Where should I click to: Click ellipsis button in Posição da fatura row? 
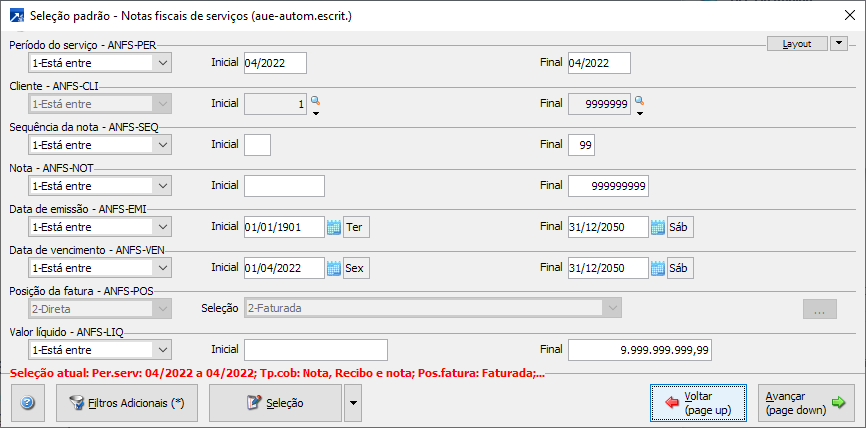820,309
